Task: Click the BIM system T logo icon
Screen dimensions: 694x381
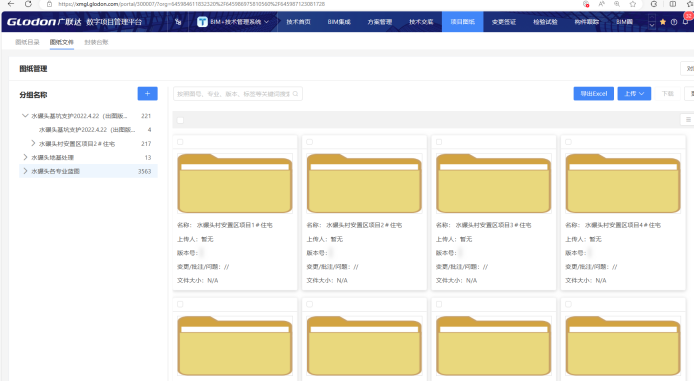Action: click(x=202, y=22)
